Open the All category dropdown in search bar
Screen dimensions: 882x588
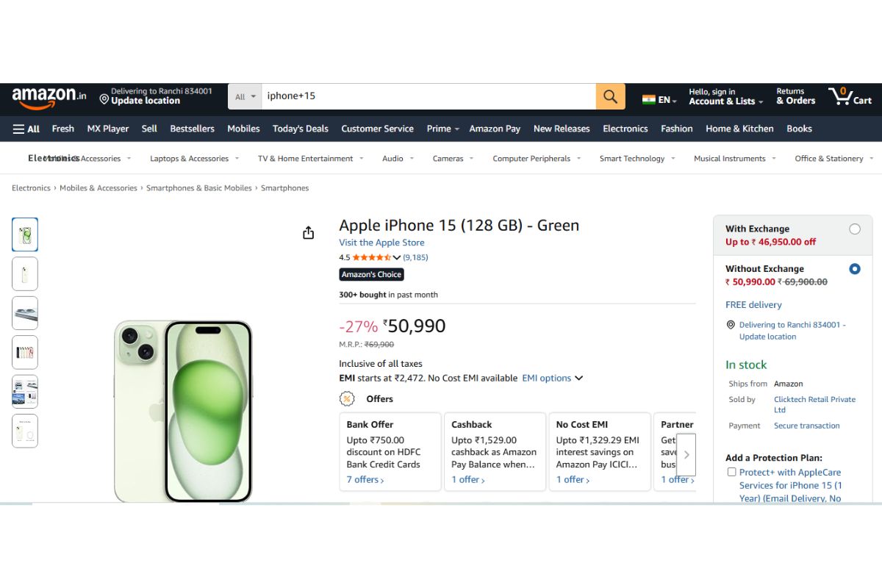tap(245, 96)
